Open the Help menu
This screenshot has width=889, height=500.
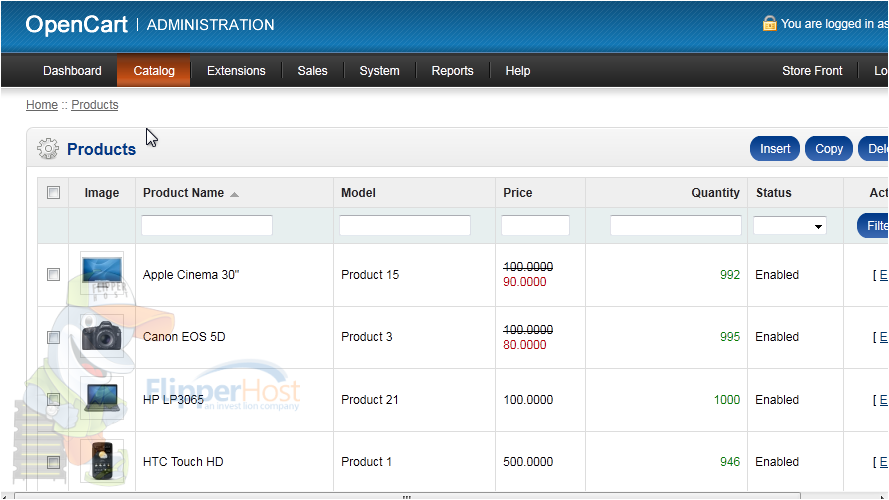(x=518, y=71)
